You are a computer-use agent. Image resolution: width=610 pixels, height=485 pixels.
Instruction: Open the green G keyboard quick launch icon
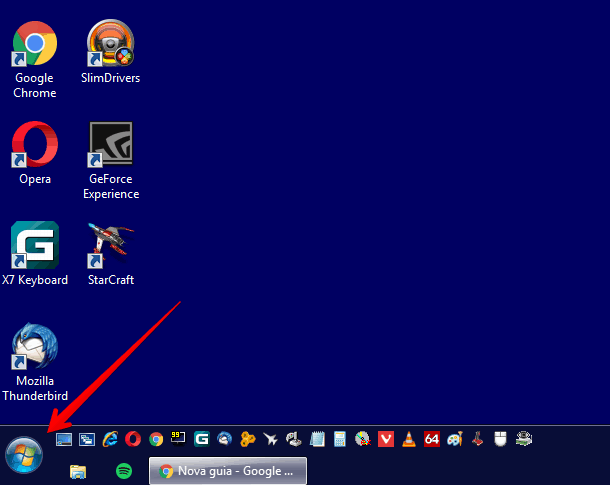202,439
